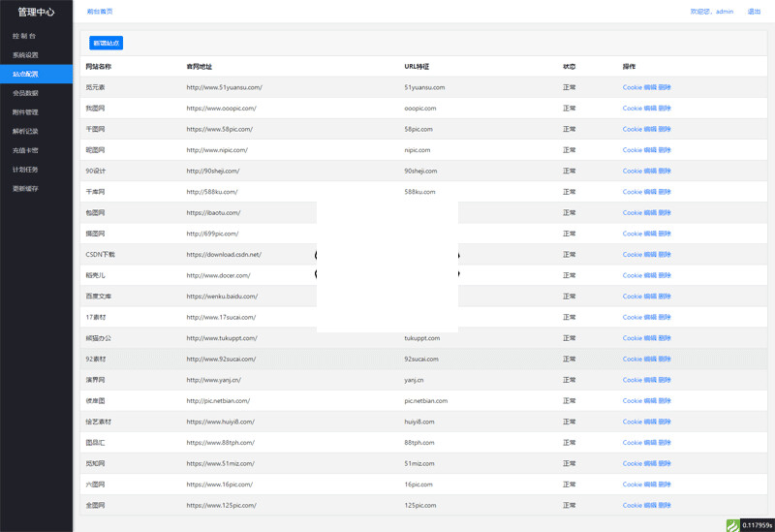Screen dimensions: 775x532
Task: Open Cookie link for 92sucai.com row
Action: (633, 359)
